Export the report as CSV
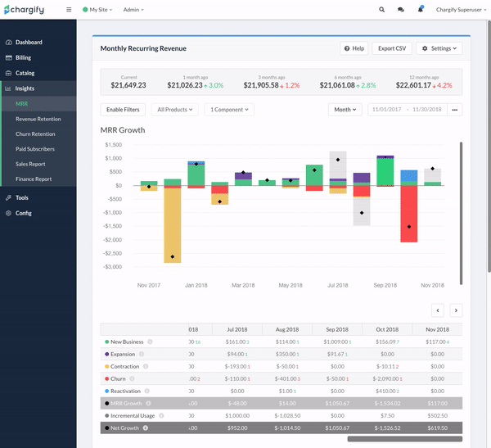The width and height of the screenshot is (491, 448). (392, 48)
